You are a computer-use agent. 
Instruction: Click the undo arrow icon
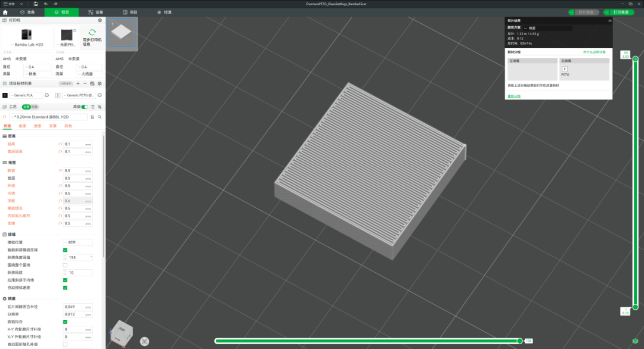[45, 4]
